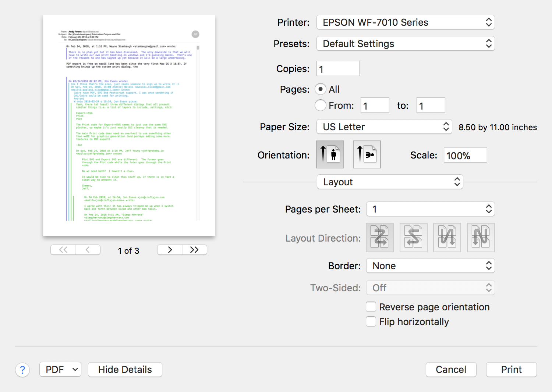This screenshot has height=392, width=552.
Task: Enable Reverse page orientation checkbox
Action: 371,307
